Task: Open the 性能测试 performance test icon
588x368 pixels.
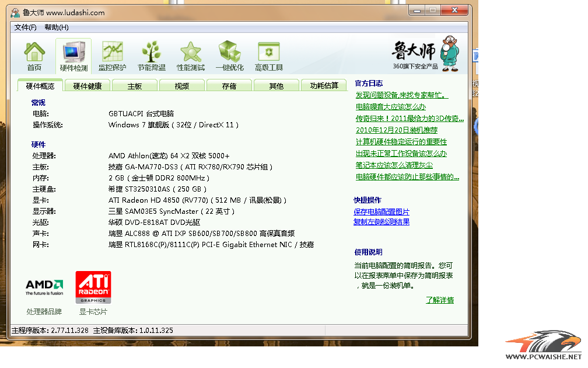Action: (191, 56)
